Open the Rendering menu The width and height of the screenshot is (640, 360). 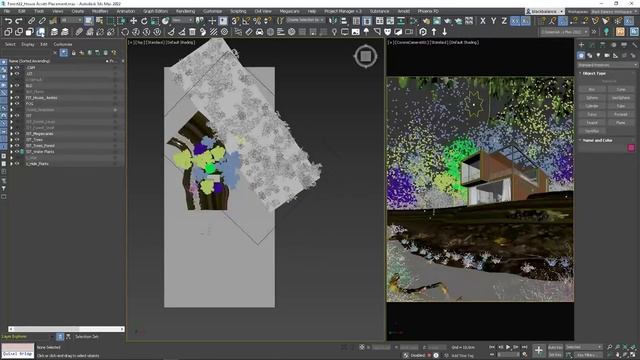tap(185, 11)
